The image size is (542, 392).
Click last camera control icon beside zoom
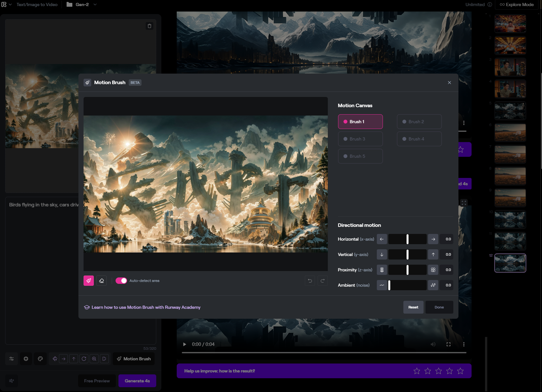104,359
